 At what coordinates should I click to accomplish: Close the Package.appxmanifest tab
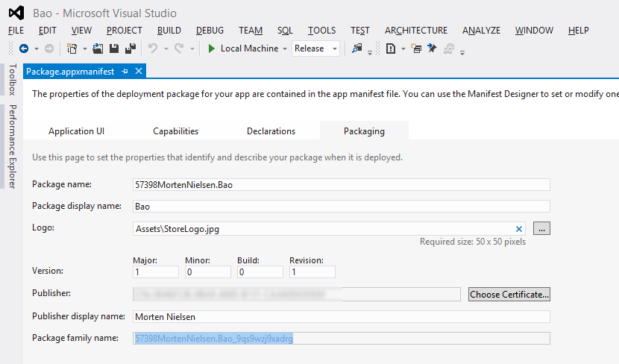tap(139, 71)
